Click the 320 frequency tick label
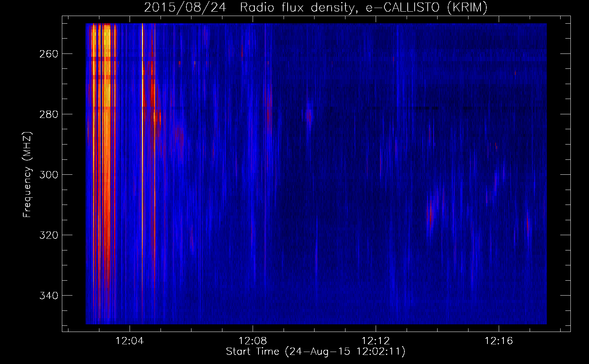The width and height of the screenshot is (589, 364). click(x=48, y=235)
